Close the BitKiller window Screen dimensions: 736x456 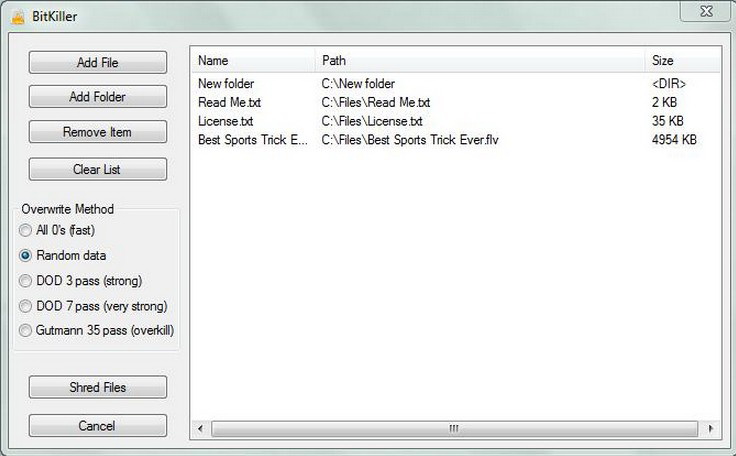tap(706, 11)
